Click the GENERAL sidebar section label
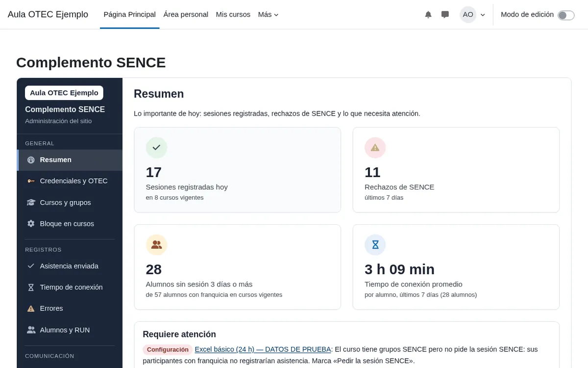588x368 pixels. coord(40,143)
